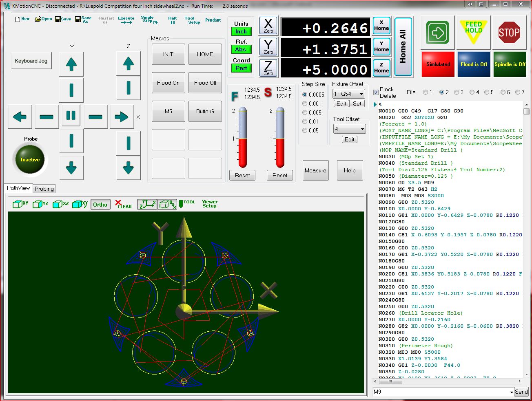Click the green cycle start arrow icon

point(437,33)
